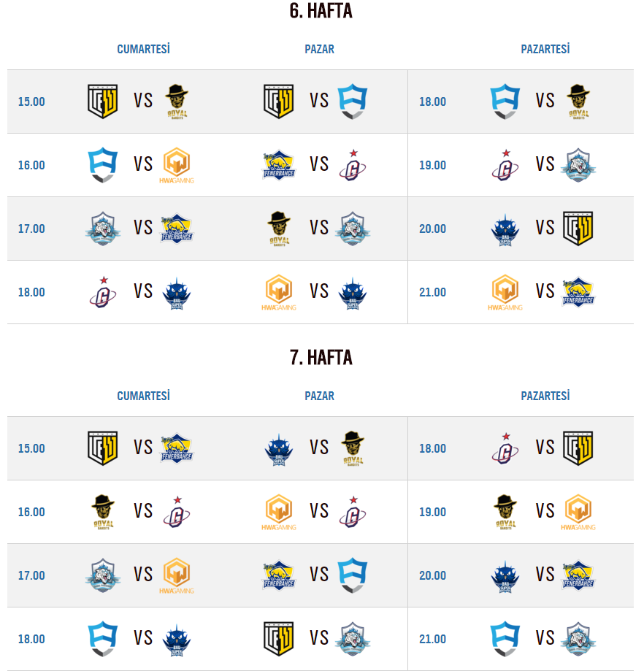
Task: Click the white tiger team logo in Week 6 Monday 19.00 match
Action: click(x=578, y=165)
